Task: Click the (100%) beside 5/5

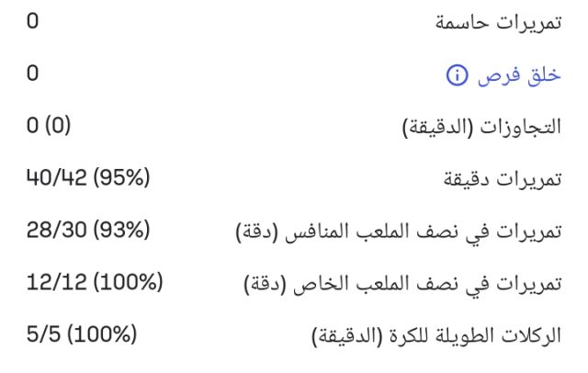Action: (x=100, y=333)
